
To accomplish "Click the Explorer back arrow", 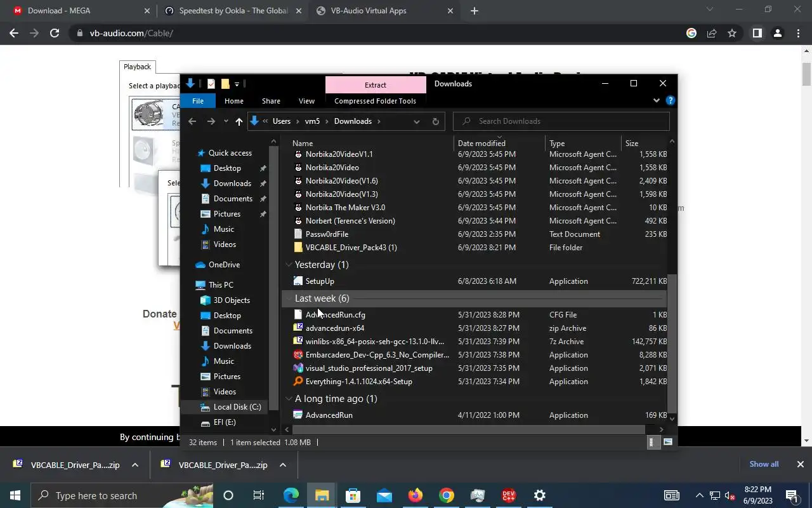I will (x=192, y=121).
